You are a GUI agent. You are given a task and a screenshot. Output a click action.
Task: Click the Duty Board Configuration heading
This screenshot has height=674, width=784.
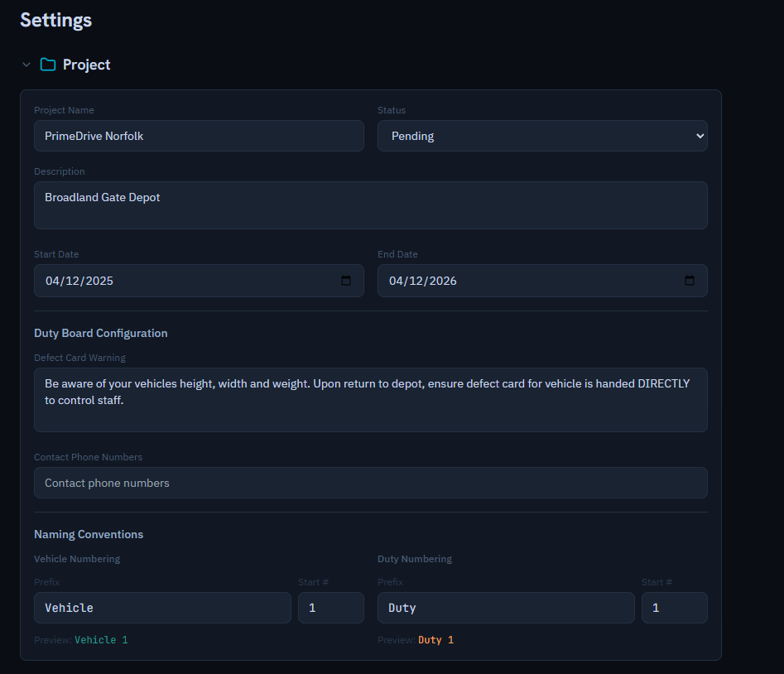(100, 333)
